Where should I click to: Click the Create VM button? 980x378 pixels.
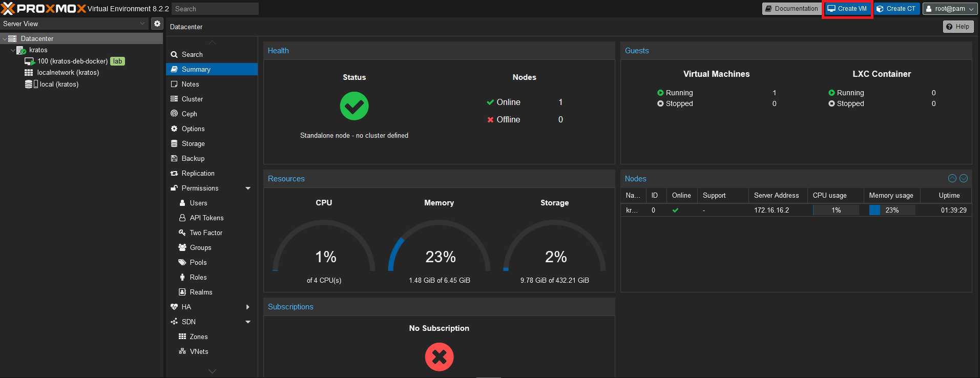(x=847, y=9)
